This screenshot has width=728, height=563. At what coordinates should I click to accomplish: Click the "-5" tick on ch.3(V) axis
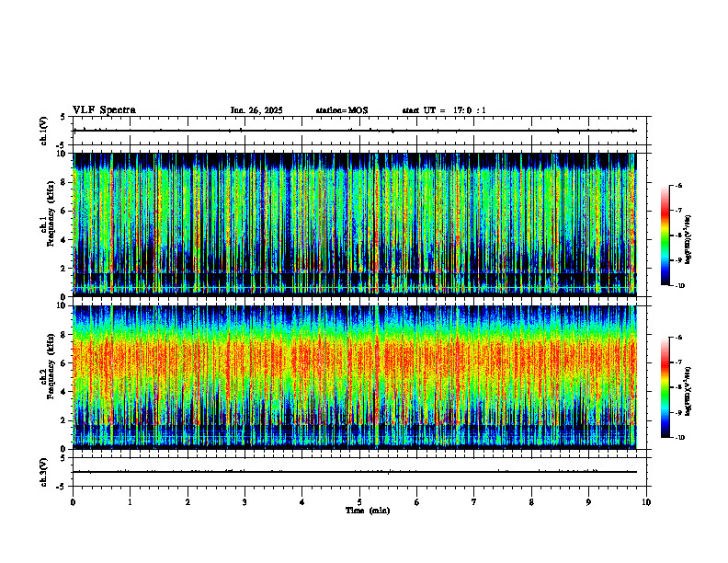pyautogui.click(x=62, y=487)
